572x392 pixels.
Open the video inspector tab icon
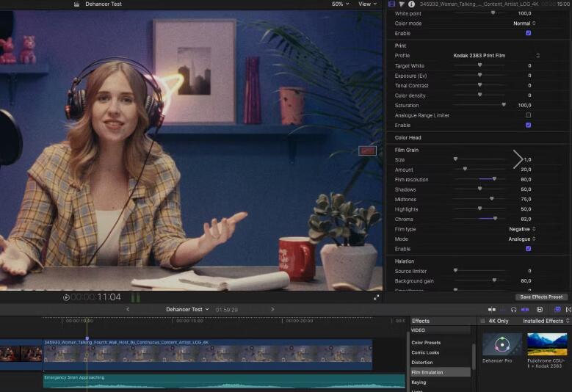click(391, 4)
